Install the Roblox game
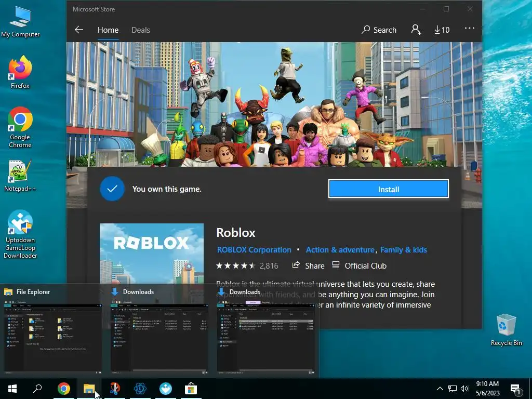 [389, 189]
